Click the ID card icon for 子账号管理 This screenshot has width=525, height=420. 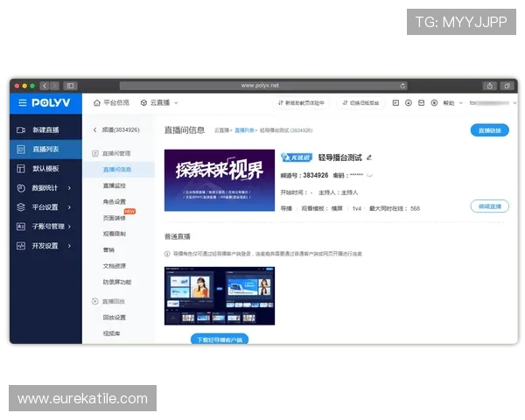[21, 227]
